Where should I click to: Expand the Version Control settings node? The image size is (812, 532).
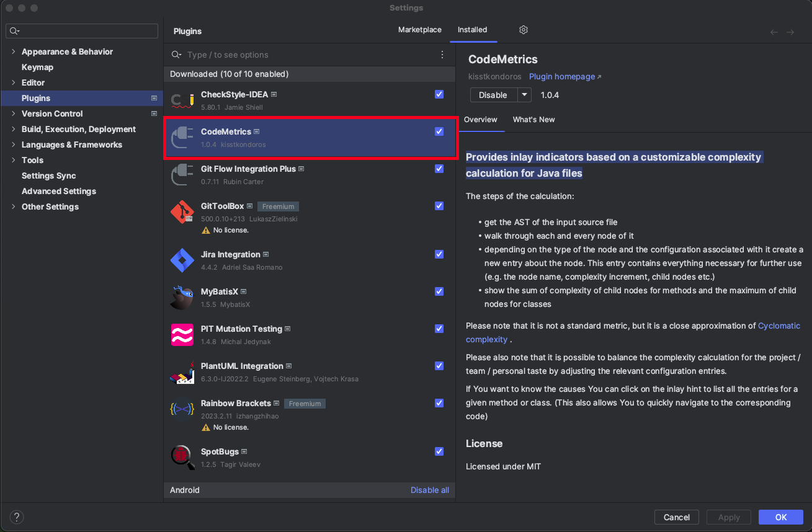(13, 113)
